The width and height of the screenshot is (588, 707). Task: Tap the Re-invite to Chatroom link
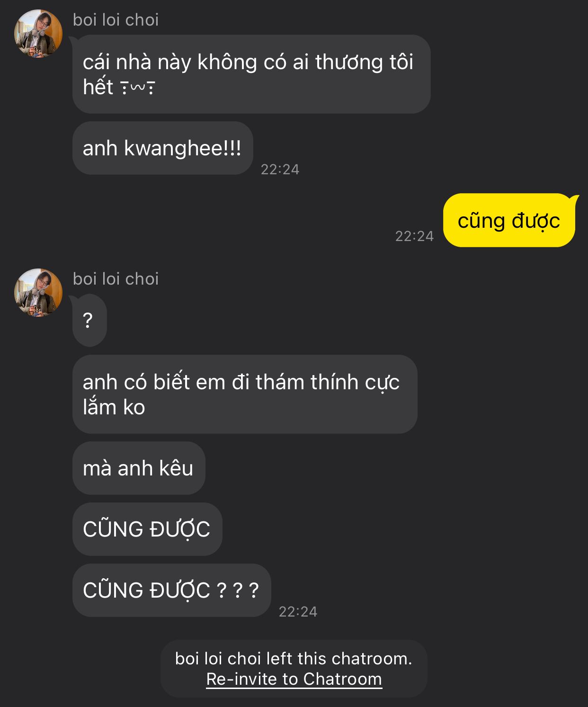tap(294, 679)
